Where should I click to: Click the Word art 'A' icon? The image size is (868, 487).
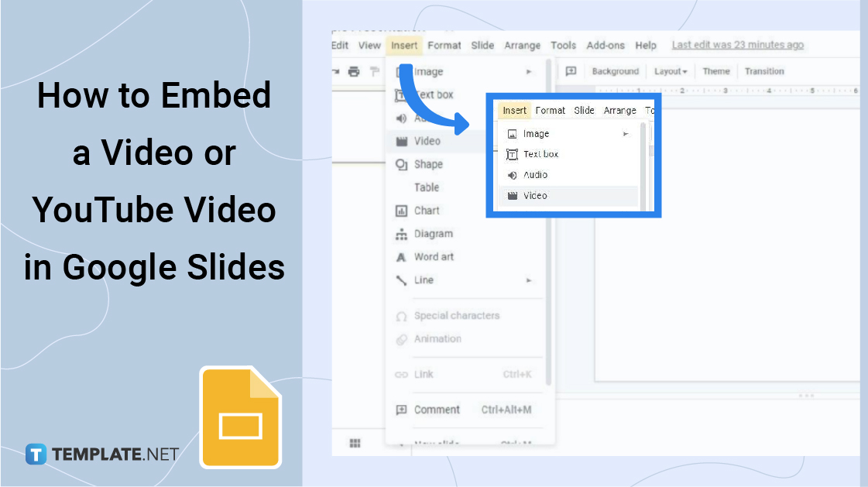tap(401, 257)
